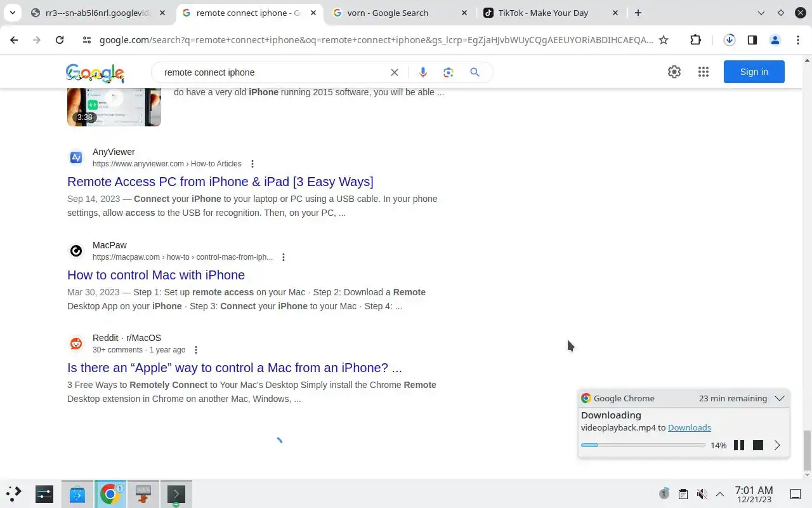The height and width of the screenshot is (508, 812).
Task: Open more options for AnyViewer result
Action: (x=252, y=164)
